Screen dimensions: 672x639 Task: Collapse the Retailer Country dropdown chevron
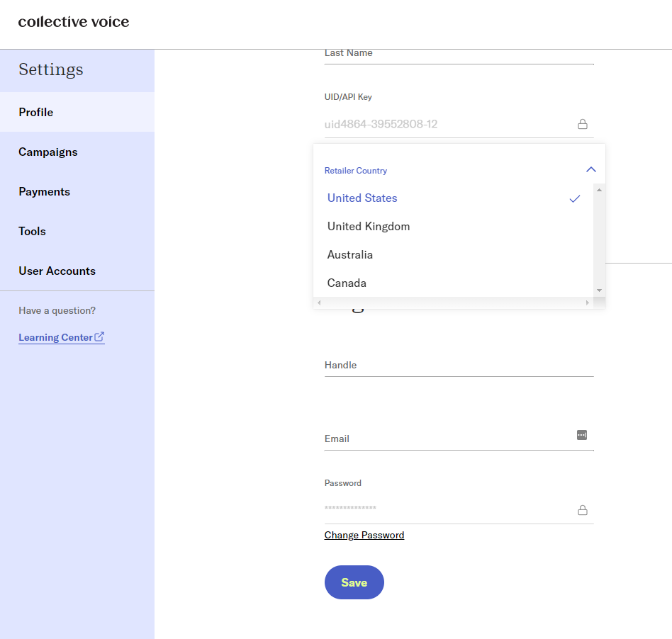click(591, 170)
